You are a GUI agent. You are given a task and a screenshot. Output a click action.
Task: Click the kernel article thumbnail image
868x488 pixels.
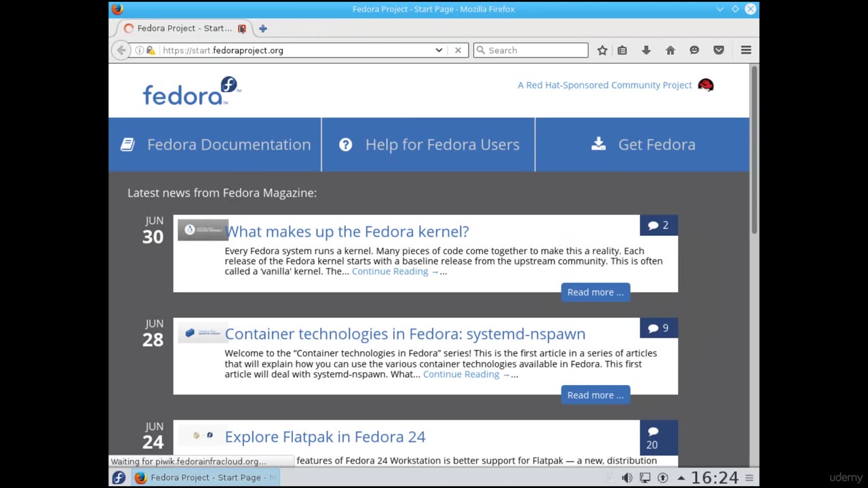(x=203, y=230)
